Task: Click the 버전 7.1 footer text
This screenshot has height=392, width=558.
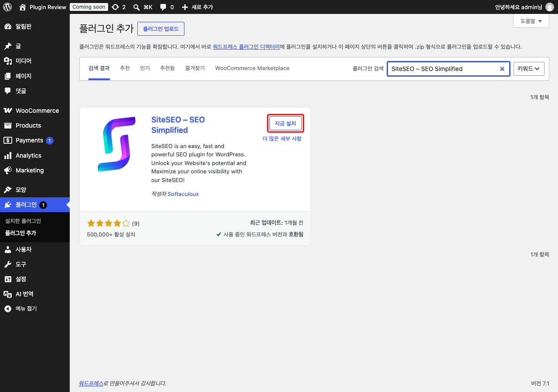Action: (x=540, y=383)
